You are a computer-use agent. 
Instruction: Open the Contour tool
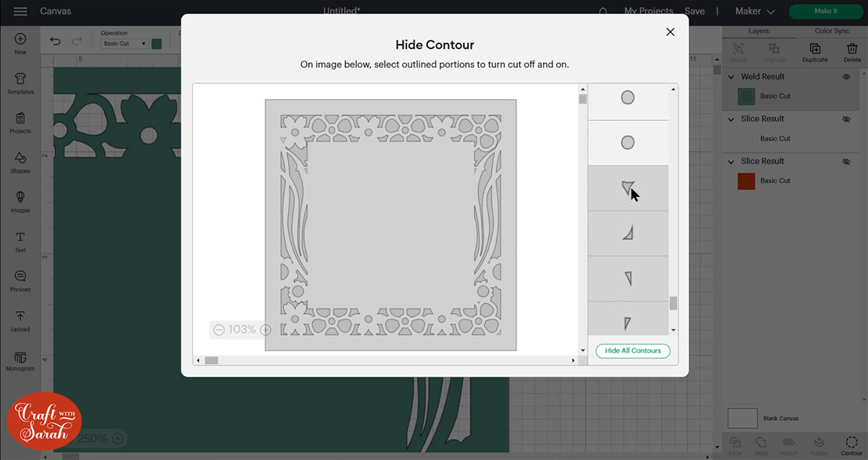(x=851, y=446)
